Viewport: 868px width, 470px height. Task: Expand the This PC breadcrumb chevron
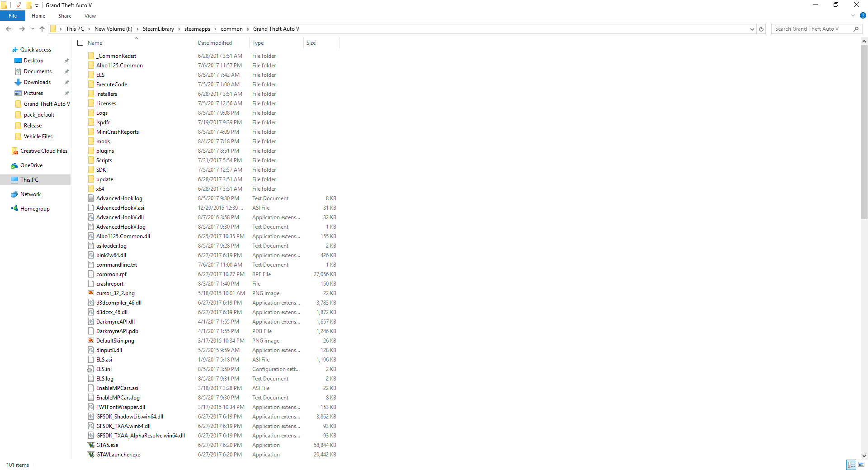pyautogui.click(x=89, y=29)
